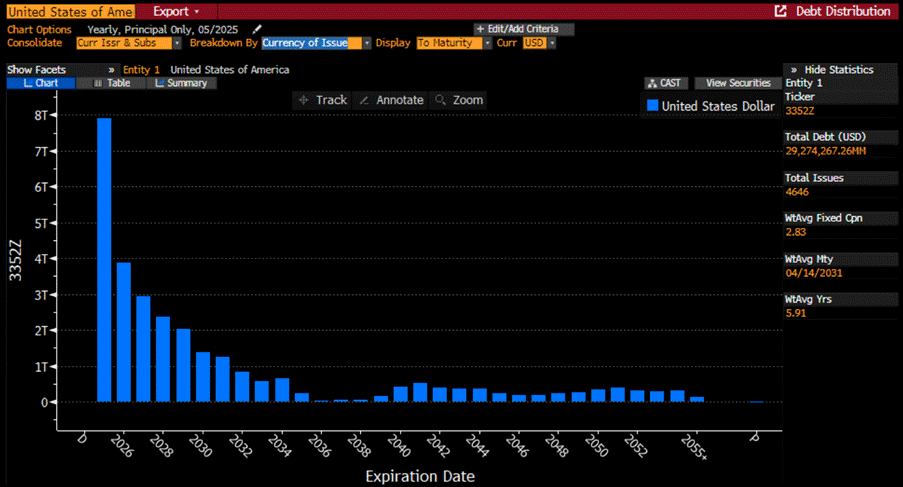Select the Chart tab

tap(41, 83)
